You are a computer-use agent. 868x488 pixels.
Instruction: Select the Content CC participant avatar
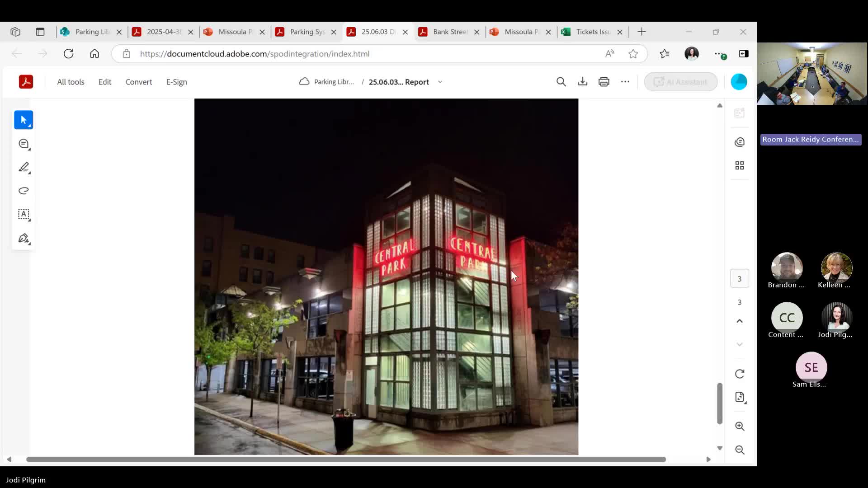pyautogui.click(x=787, y=318)
